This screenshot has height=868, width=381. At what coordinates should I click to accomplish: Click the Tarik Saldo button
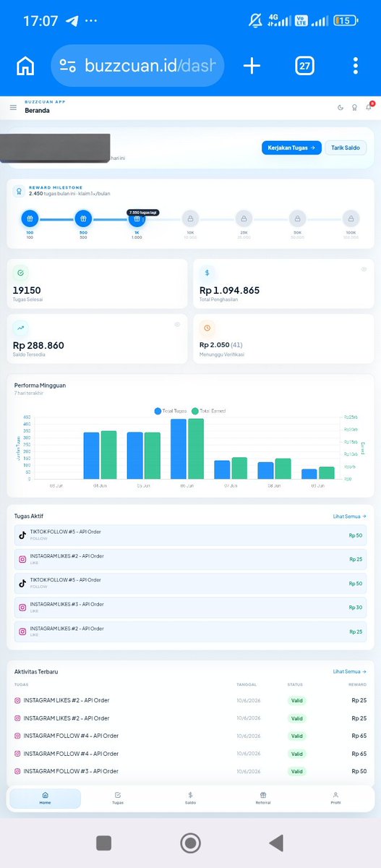(x=346, y=148)
